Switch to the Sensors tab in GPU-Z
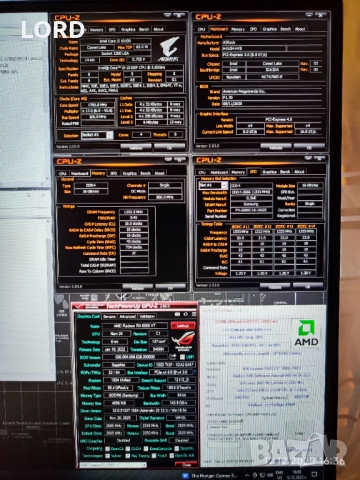This screenshot has height=480, width=360. (109, 316)
